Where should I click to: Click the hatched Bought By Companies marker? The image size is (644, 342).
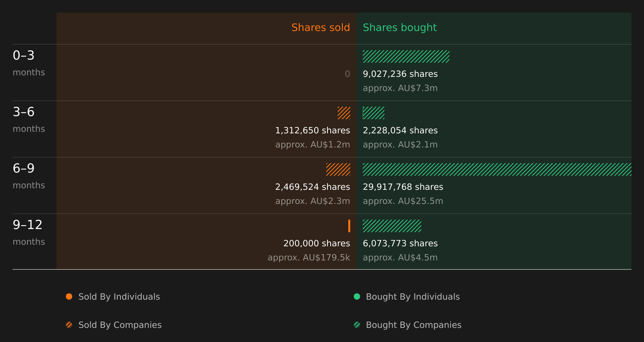click(x=357, y=325)
